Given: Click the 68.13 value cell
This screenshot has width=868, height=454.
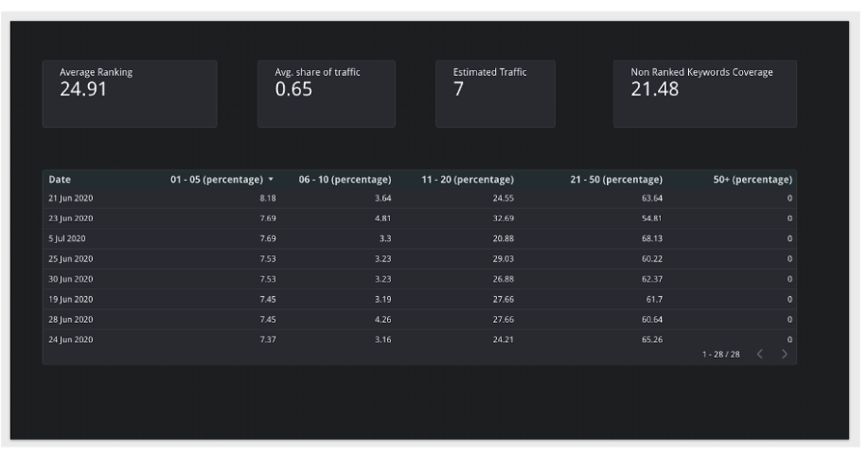Looking at the screenshot, I should tap(651, 238).
